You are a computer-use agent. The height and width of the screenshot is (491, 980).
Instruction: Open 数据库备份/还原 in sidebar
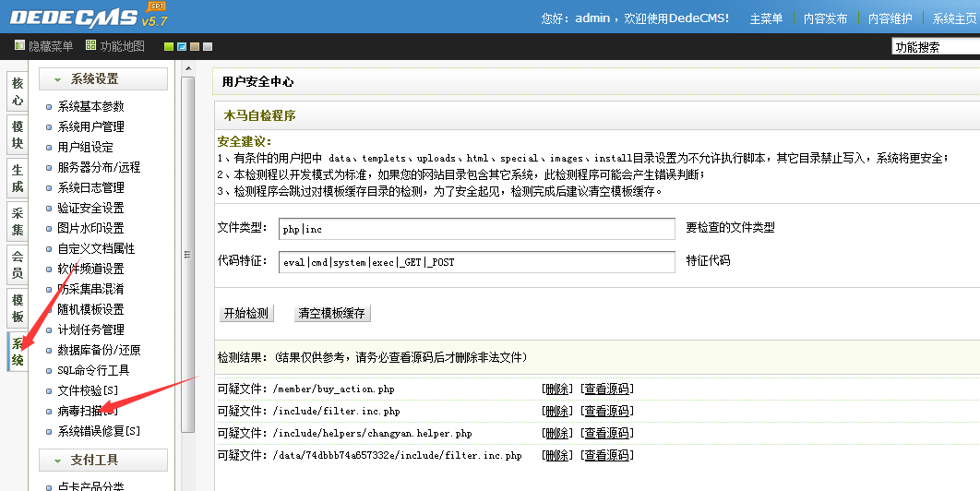click(99, 350)
